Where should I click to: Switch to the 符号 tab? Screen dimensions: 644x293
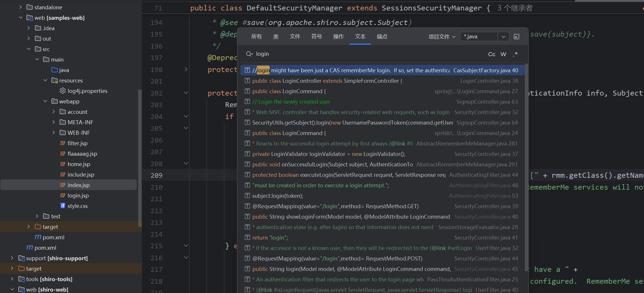click(316, 37)
